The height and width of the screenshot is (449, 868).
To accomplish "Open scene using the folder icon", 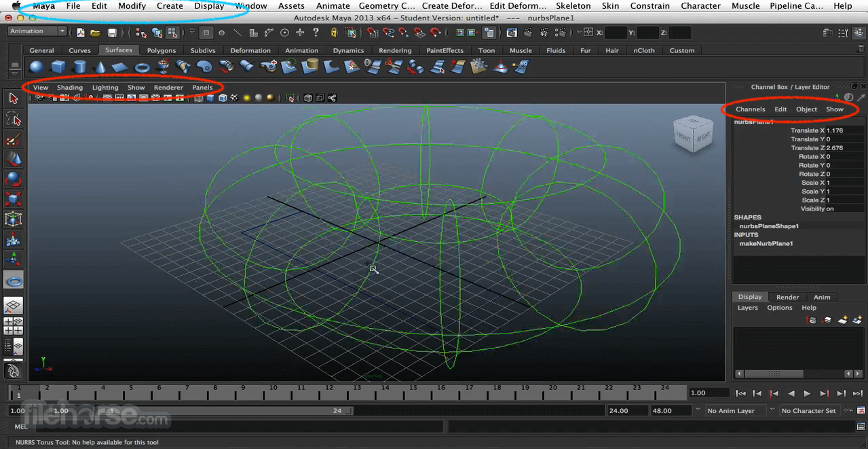I will 96,33.
